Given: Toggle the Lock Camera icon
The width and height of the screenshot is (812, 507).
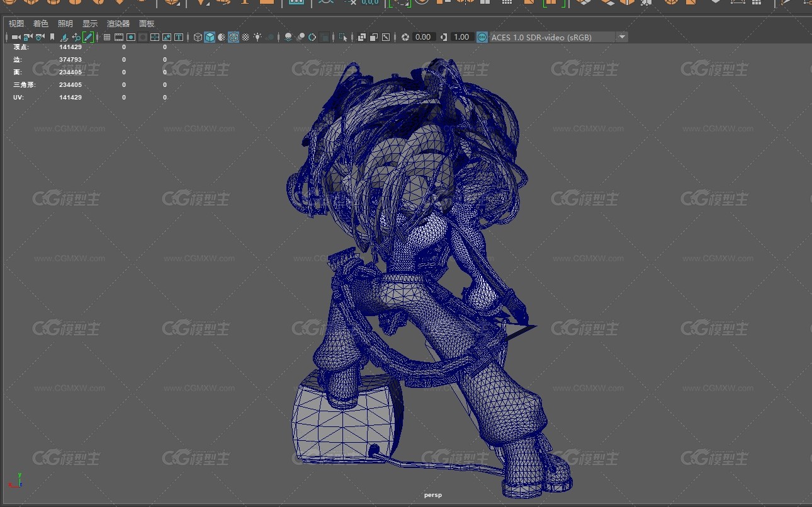Looking at the screenshot, I should [28, 37].
